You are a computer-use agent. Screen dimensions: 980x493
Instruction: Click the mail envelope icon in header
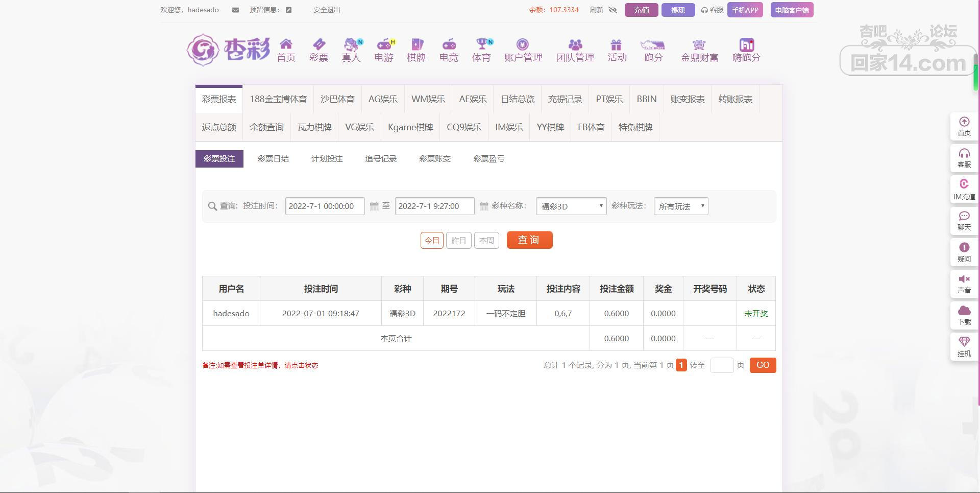click(x=235, y=10)
